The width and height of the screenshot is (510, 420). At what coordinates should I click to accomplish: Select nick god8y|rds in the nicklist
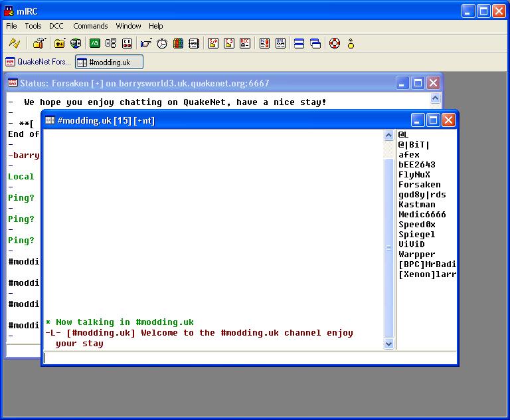coord(422,194)
